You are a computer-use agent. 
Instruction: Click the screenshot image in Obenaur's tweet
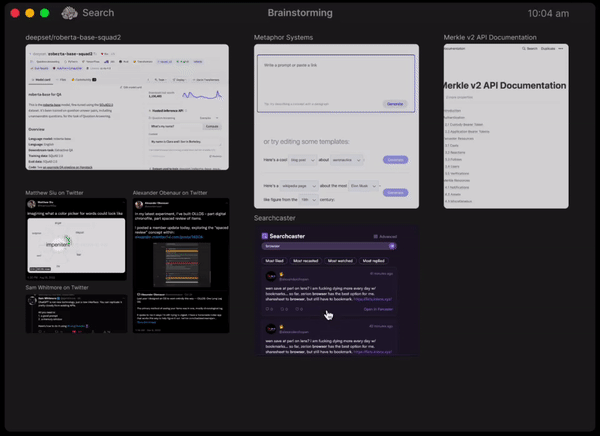(x=182, y=265)
